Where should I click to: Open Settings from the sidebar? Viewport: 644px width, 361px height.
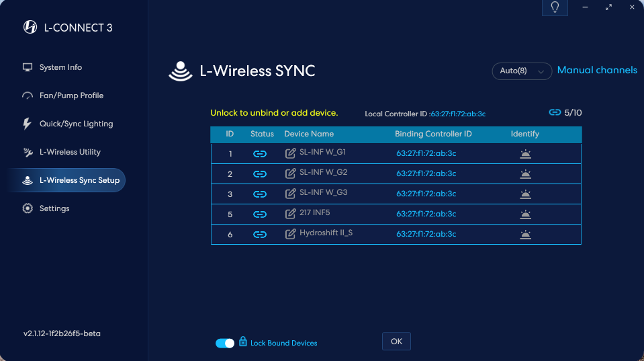click(x=54, y=208)
